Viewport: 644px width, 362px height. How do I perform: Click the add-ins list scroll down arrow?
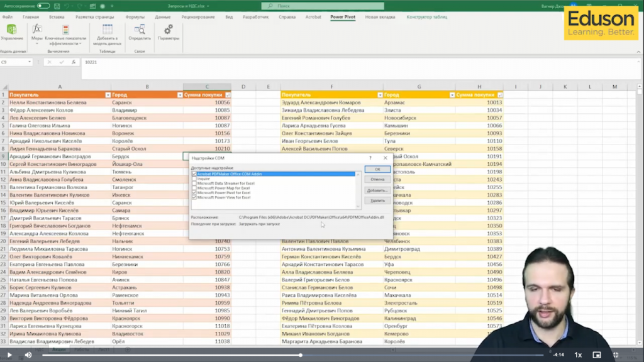coord(358,206)
